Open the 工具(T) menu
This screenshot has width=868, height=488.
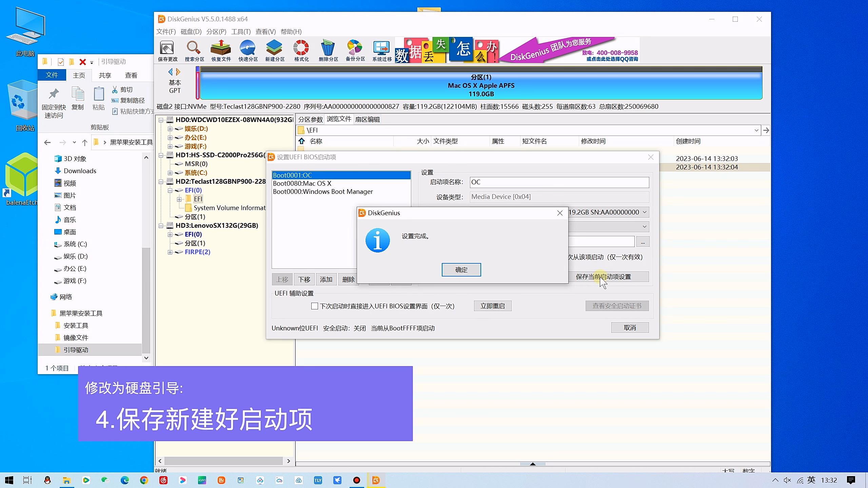pos(241,32)
